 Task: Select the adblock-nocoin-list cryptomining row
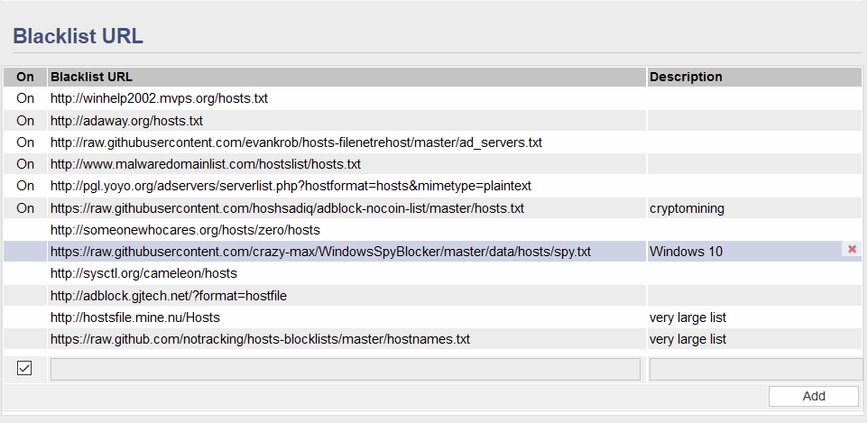(433, 208)
